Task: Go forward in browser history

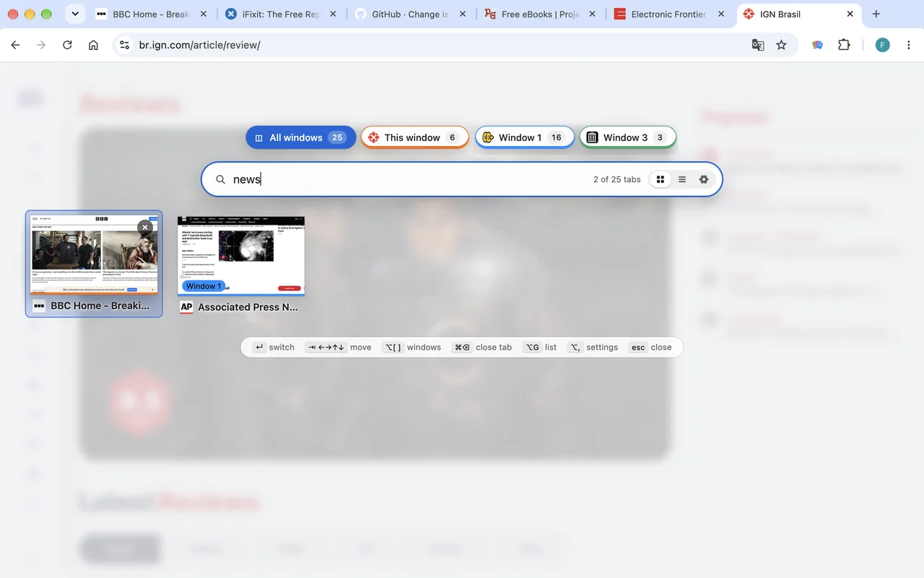Action: pos(41,45)
